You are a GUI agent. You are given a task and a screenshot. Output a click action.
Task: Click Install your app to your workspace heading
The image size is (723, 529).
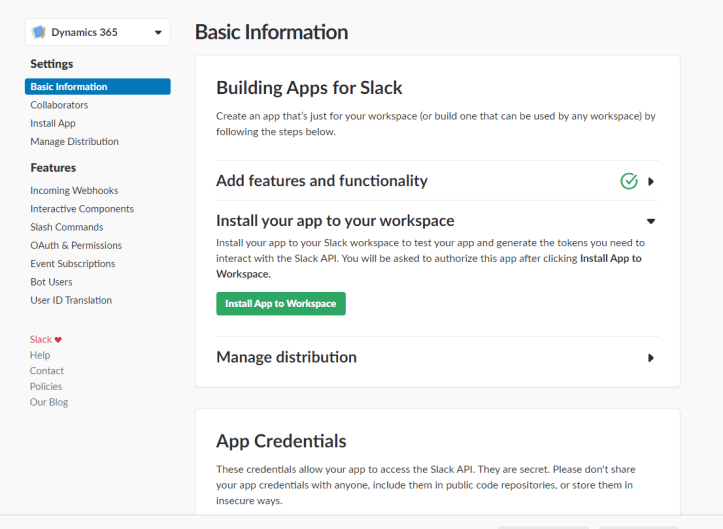335,221
